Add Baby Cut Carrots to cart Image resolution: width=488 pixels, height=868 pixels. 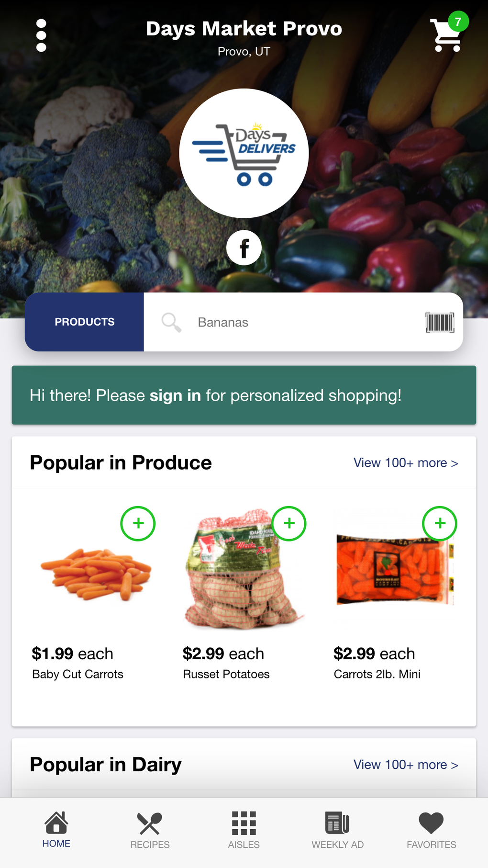pos(138,523)
